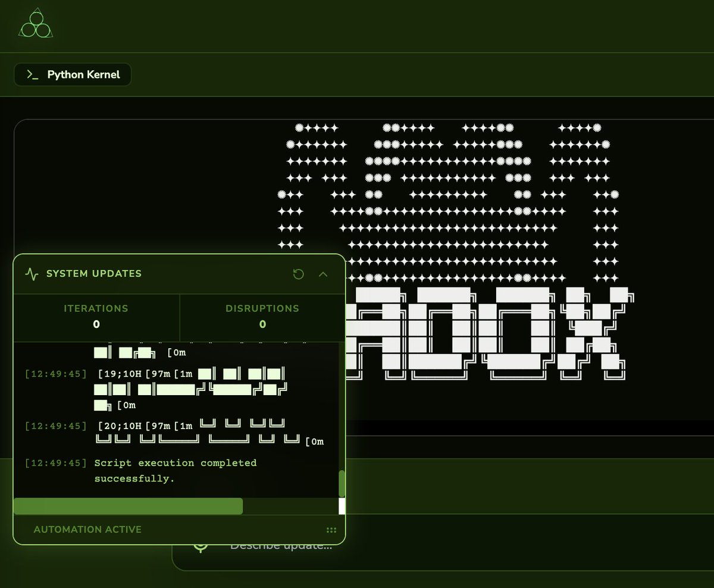Select the Iterations counter

96,317
